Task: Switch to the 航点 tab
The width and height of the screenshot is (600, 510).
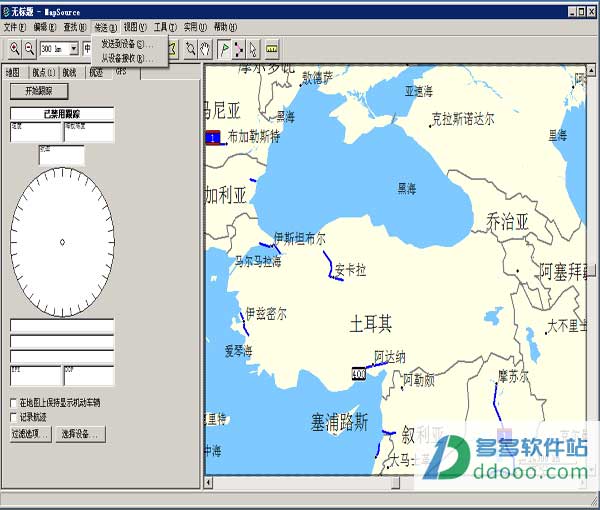Action: (x=43, y=72)
